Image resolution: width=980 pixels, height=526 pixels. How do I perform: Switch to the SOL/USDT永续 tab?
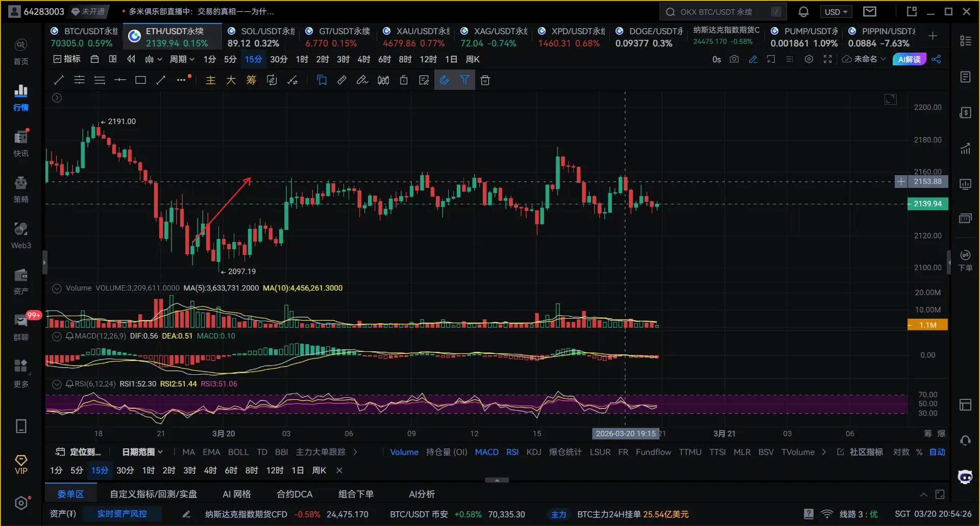[261, 37]
